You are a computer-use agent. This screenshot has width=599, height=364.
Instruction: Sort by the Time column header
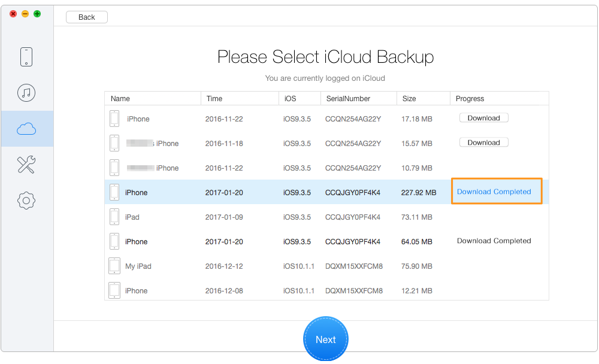(240, 99)
